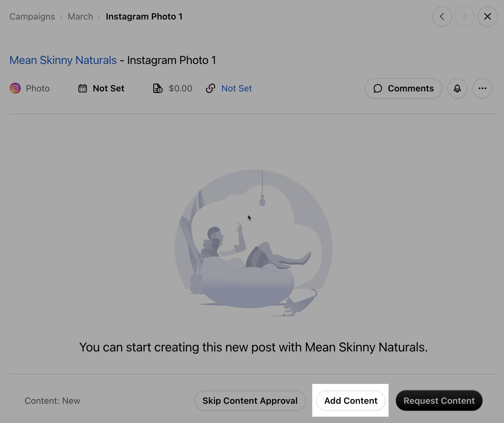Set the post date showing Not Set
Screen dimensions: 504x423
click(108, 88)
